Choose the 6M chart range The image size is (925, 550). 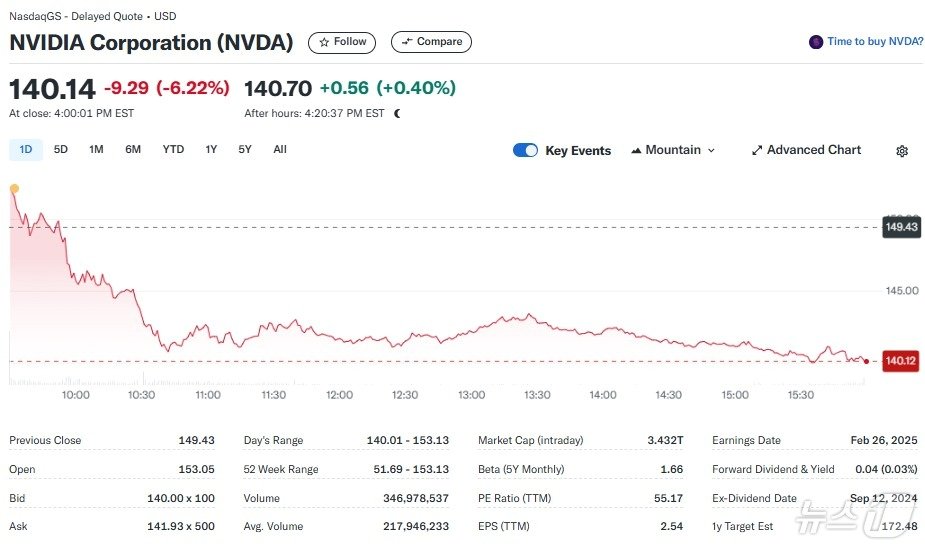pos(133,150)
